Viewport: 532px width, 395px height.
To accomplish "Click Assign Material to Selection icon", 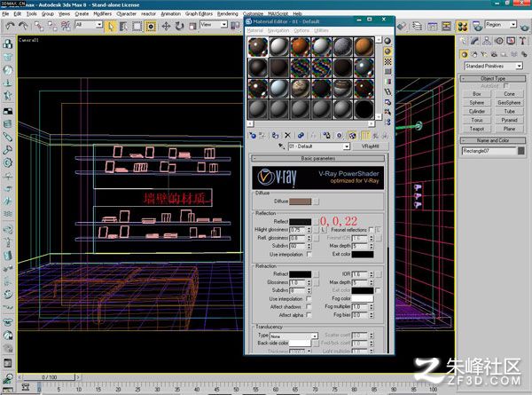I will coord(275,136).
